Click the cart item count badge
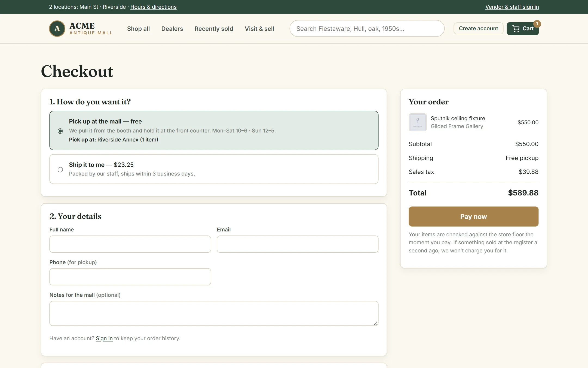The image size is (588, 368). point(537,24)
